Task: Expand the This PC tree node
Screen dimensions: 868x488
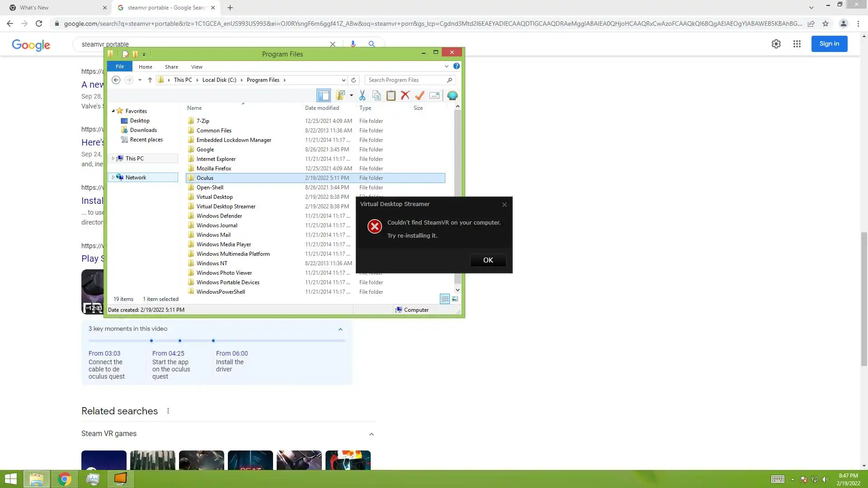Action: click(x=113, y=159)
